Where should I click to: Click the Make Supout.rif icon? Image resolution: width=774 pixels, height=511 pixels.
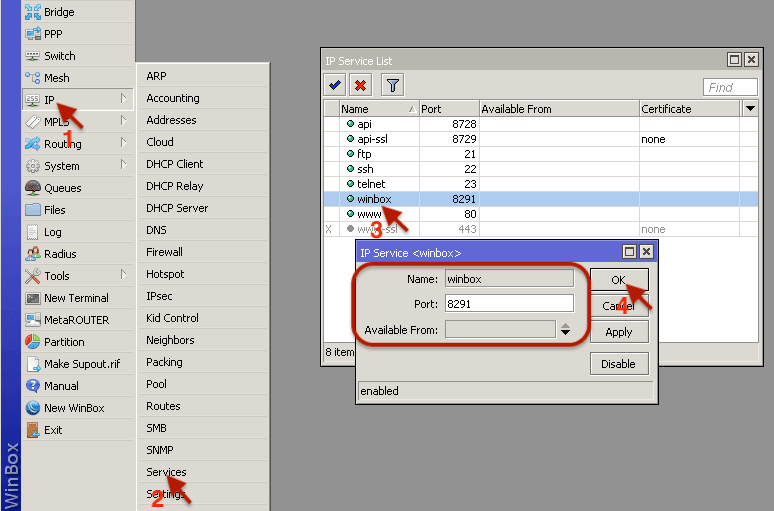click(x=33, y=364)
